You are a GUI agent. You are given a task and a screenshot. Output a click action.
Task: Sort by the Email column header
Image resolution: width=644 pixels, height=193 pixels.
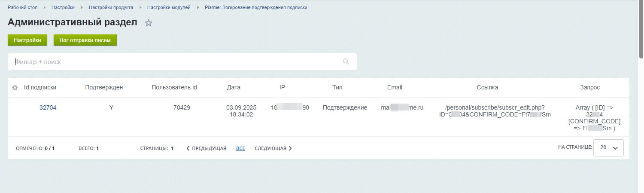pos(395,87)
